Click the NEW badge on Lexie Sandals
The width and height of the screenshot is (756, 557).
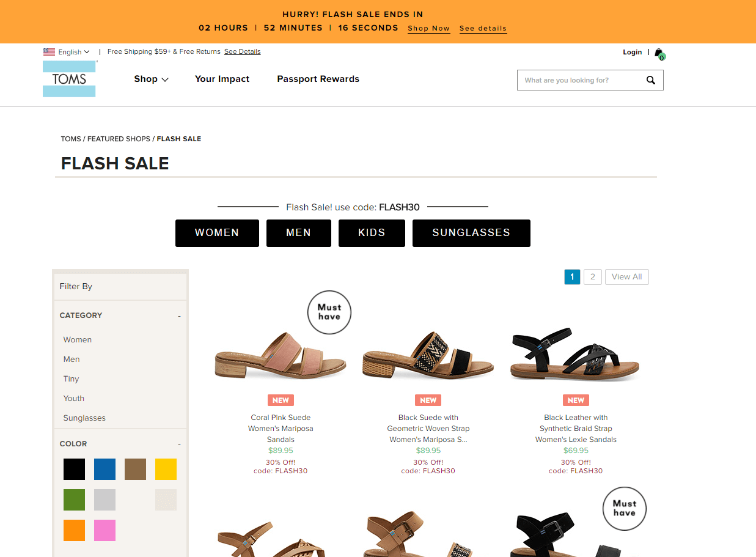coord(576,400)
